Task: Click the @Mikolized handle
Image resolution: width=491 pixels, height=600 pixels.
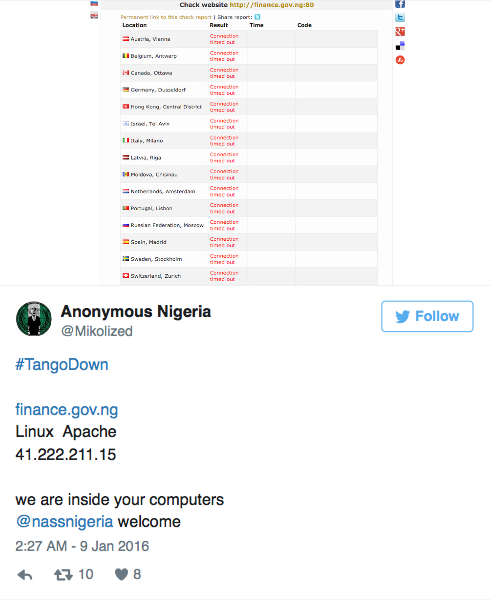Action: [x=97, y=331]
